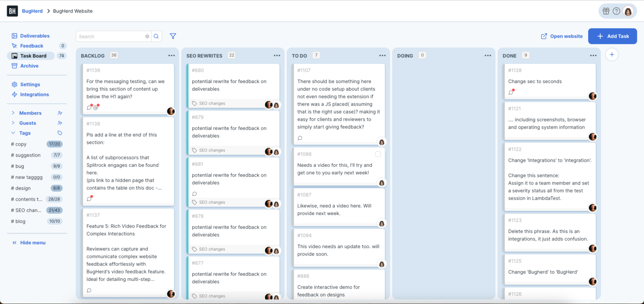Viewport: 644px width, 304px height.
Task: Open the options menu on the BACKLOG column
Action: [171, 55]
